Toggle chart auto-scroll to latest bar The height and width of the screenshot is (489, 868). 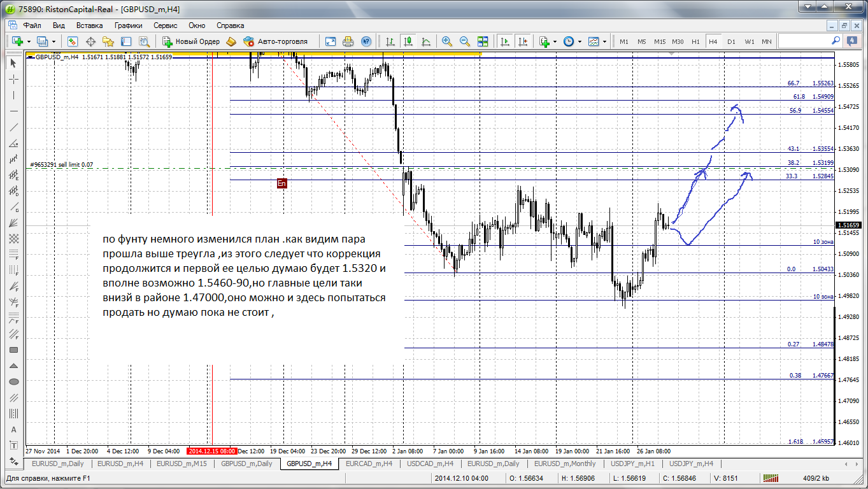click(505, 41)
